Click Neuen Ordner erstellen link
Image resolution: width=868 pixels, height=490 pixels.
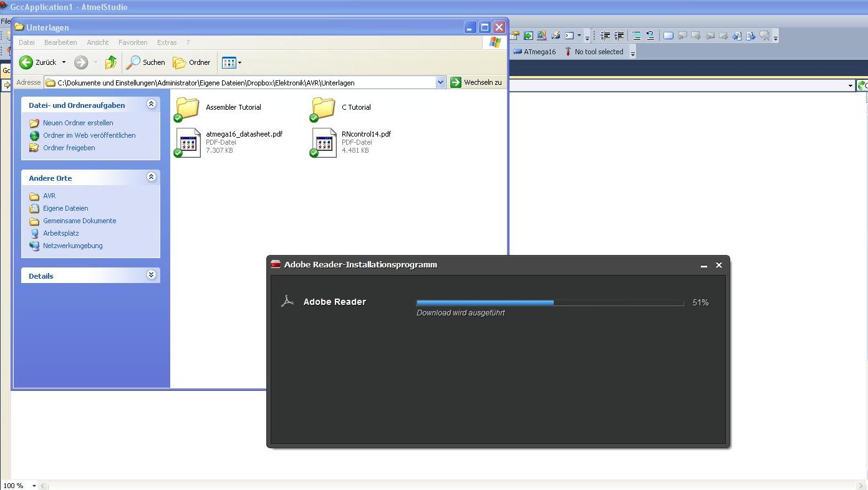coord(78,123)
